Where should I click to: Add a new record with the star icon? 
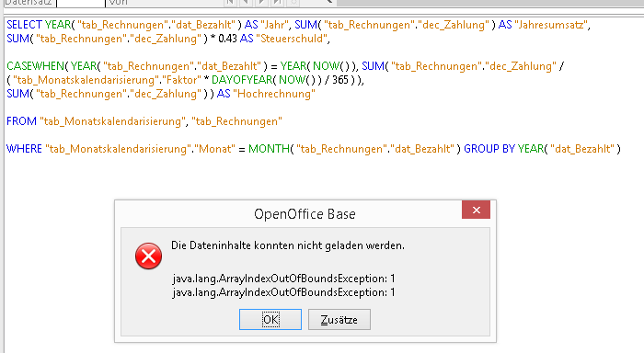pyautogui.click(x=293, y=2)
